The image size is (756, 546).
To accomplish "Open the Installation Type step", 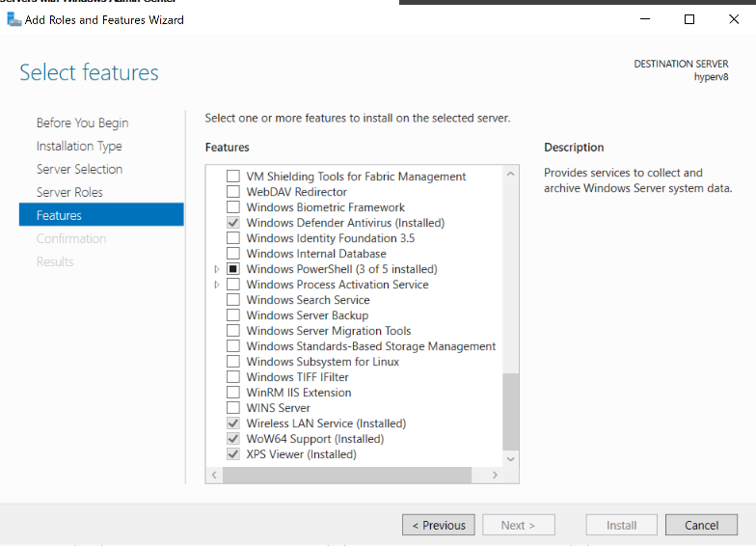I will (x=79, y=147).
